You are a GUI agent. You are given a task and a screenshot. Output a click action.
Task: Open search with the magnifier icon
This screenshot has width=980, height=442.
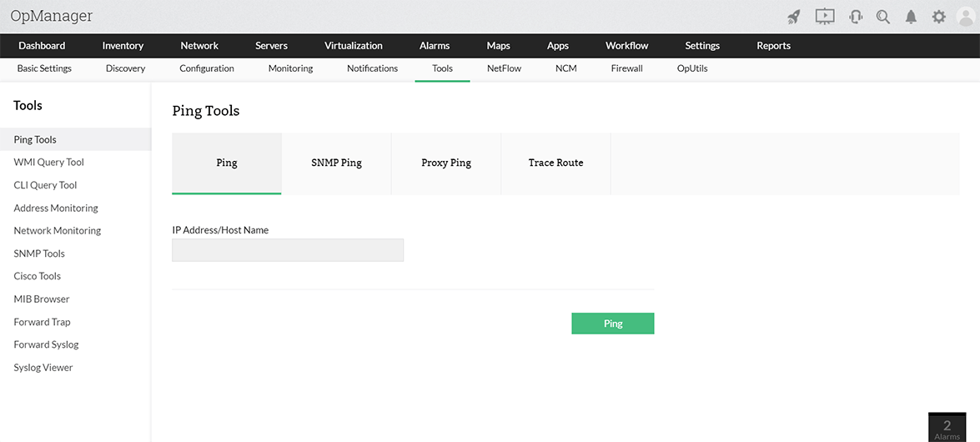883,17
